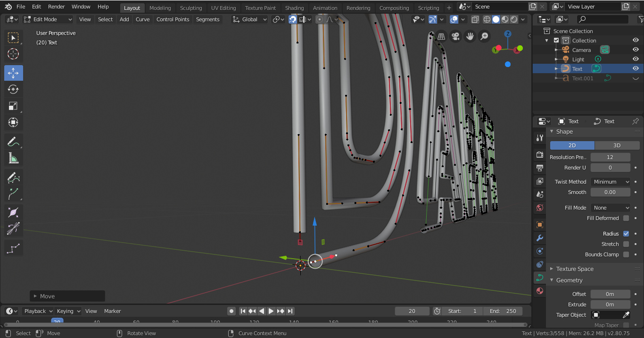Open the Edit Mode dropdown
The width and height of the screenshot is (644, 338).
click(x=48, y=19)
